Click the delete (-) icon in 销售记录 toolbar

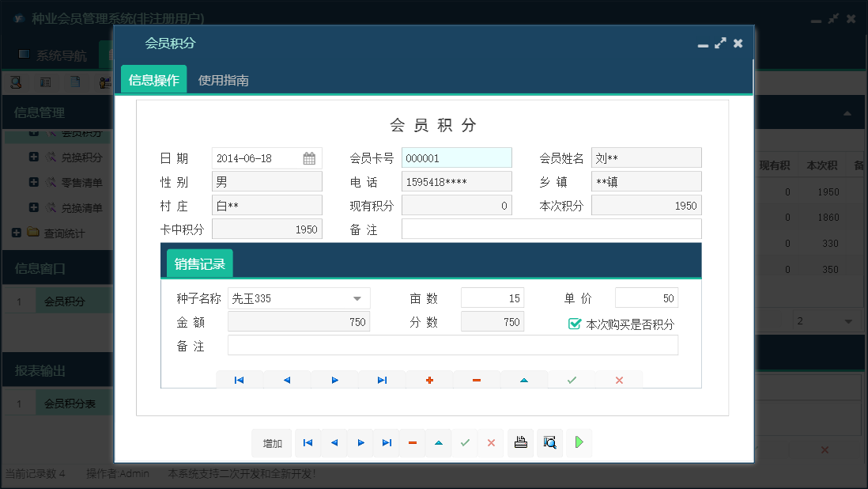(x=477, y=380)
